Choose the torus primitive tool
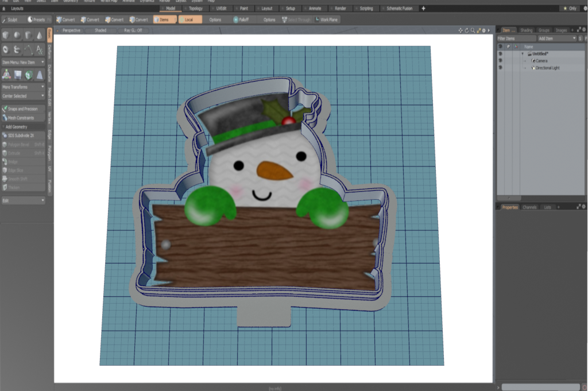The height and width of the screenshot is (391, 588). tap(6, 50)
